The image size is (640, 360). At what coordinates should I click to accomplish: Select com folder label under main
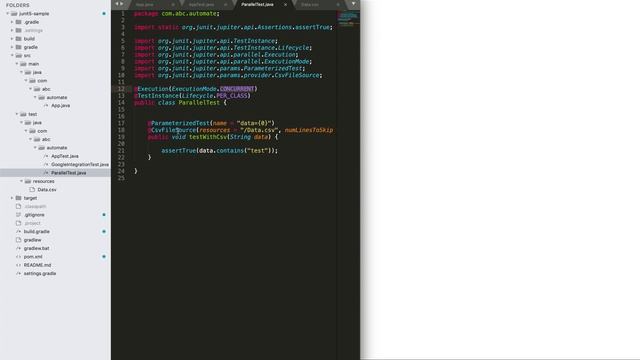click(42, 81)
